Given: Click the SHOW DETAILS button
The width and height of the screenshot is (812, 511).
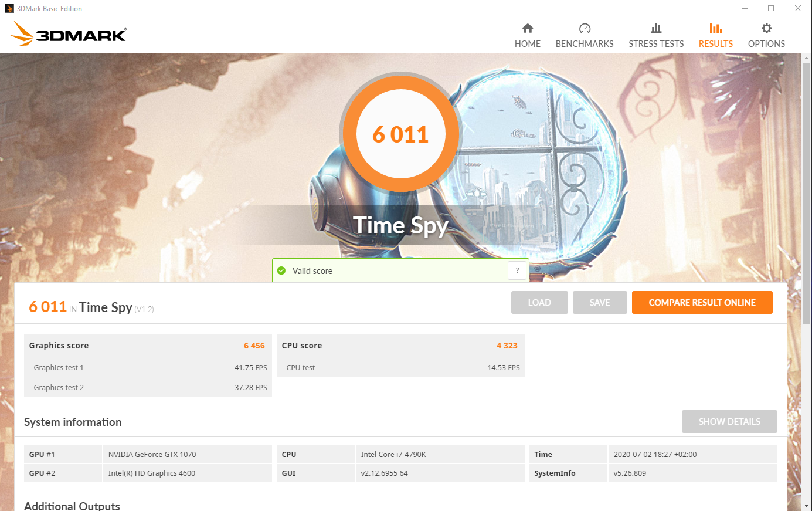Looking at the screenshot, I should [x=729, y=421].
